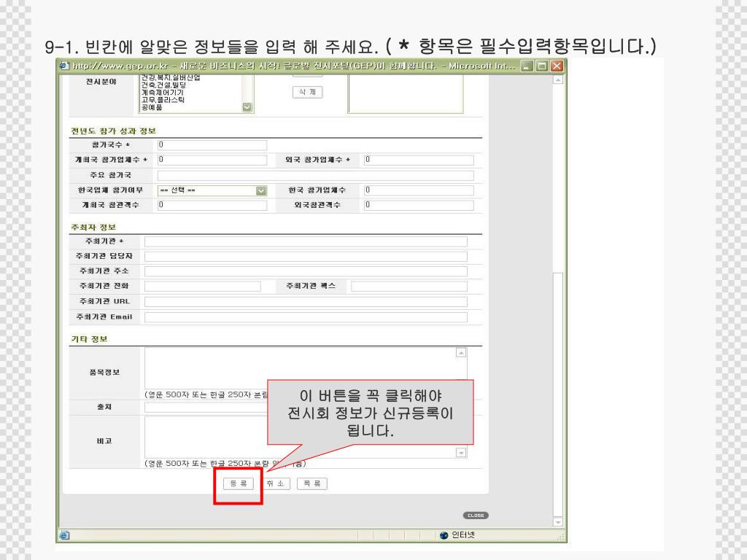The image size is (747, 560).
Task: Click the 주최기관 전화 input field
Action: click(x=203, y=286)
